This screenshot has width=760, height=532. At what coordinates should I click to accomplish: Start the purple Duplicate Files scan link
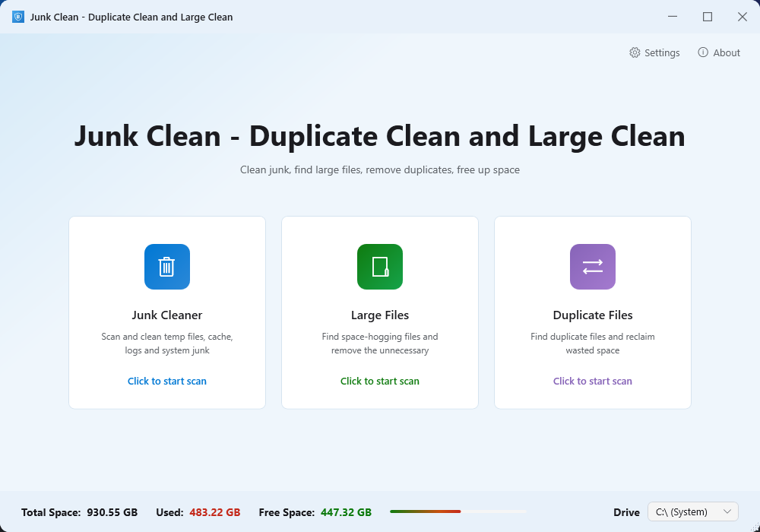[x=592, y=381]
